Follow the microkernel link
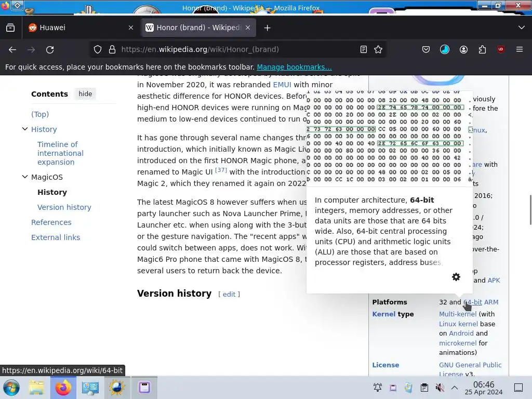Viewport: 532px width, 399px height. [x=458, y=343]
